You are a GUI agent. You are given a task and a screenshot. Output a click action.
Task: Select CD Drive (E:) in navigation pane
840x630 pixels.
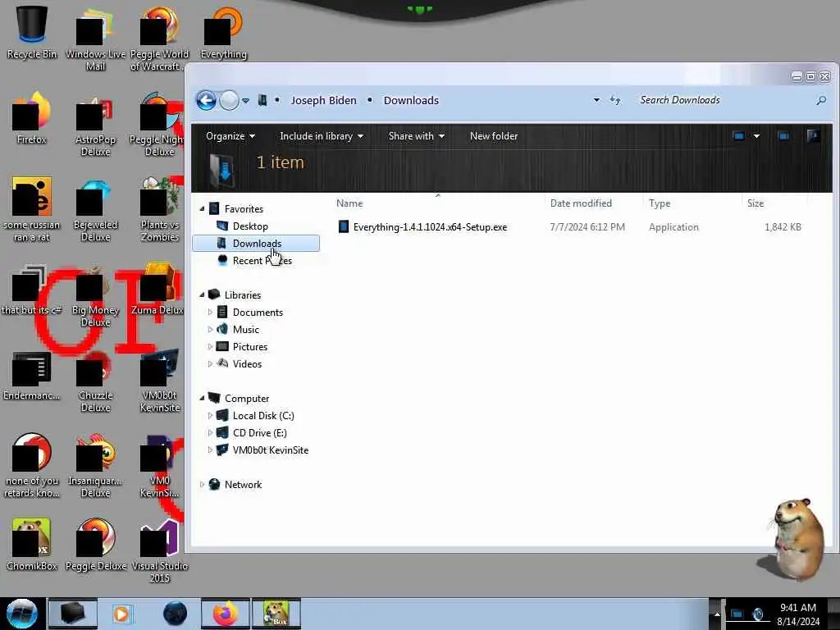[259, 433]
